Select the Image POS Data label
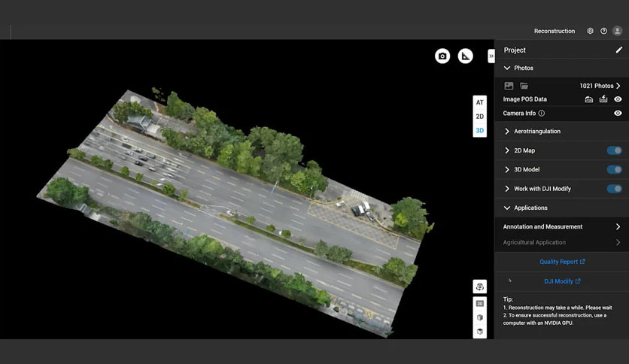Viewport: 629px width, 364px height. click(x=524, y=99)
